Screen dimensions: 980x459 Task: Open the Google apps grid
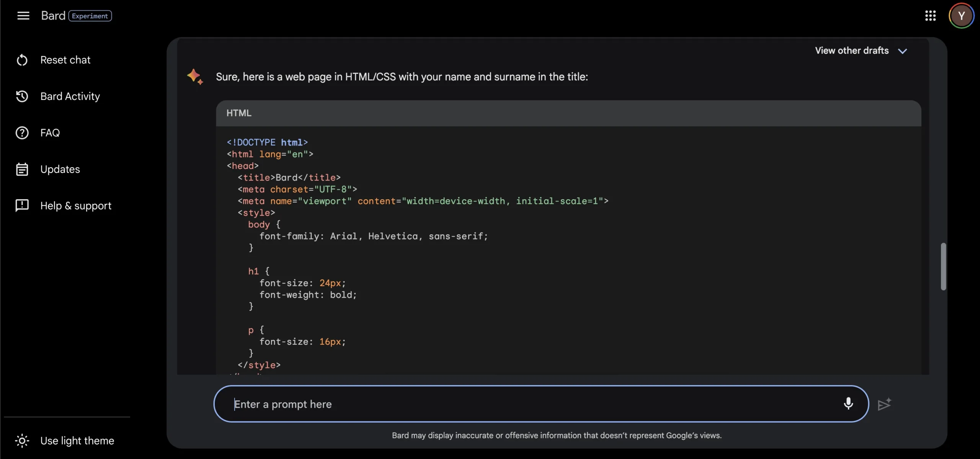(x=931, y=16)
